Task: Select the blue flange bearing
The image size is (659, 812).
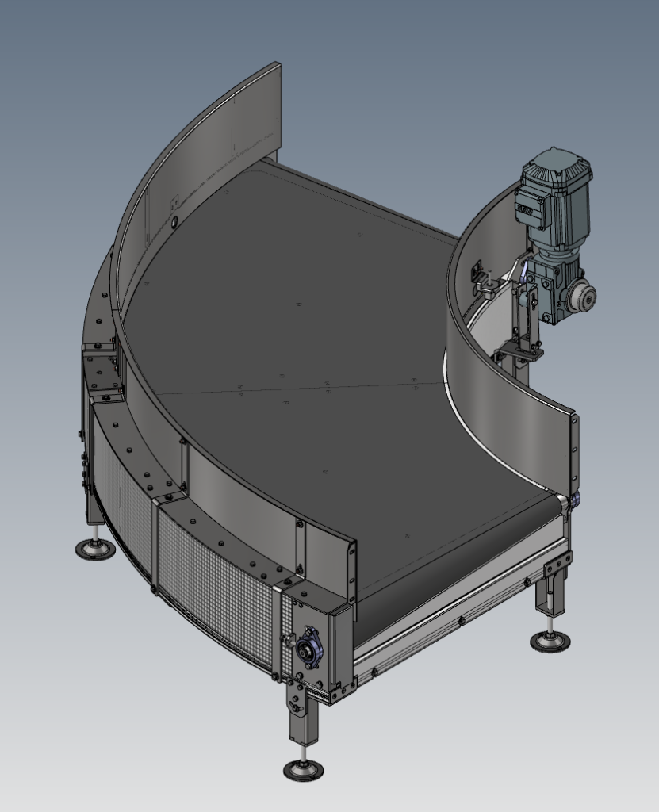Action: point(306,648)
